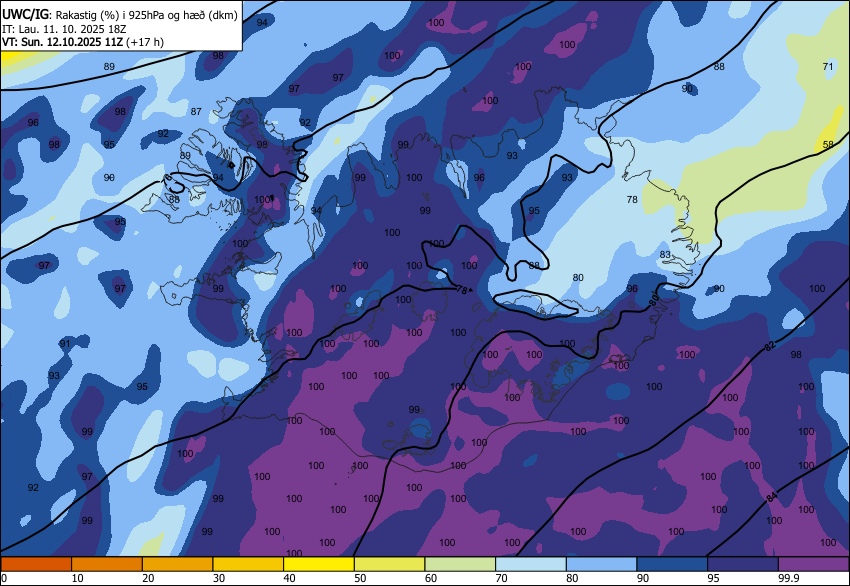Image resolution: width=850 pixels, height=586 pixels.
Task: Click the humidity value '71'
Action: tap(827, 67)
